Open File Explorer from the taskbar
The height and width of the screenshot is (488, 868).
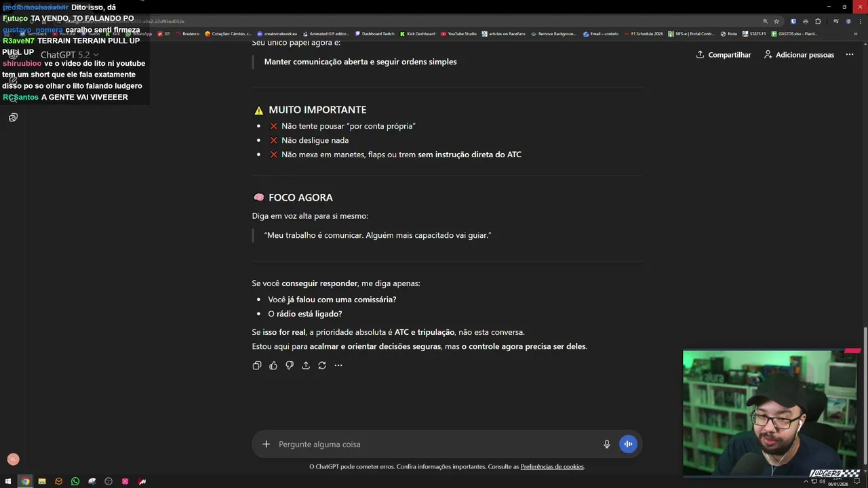[42, 481]
